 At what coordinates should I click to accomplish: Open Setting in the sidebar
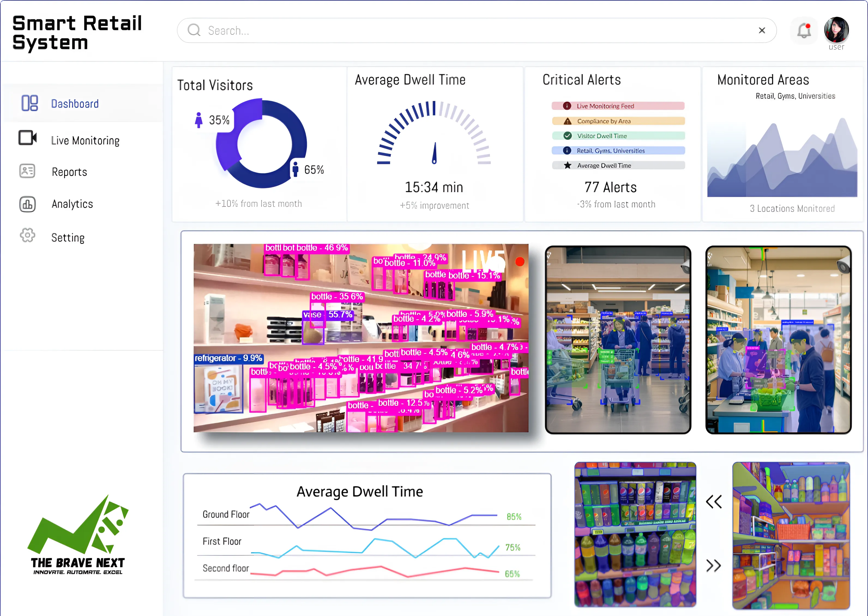[x=68, y=238]
